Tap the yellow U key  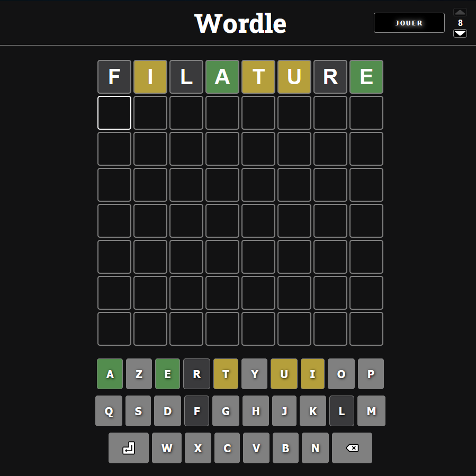click(x=284, y=374)
